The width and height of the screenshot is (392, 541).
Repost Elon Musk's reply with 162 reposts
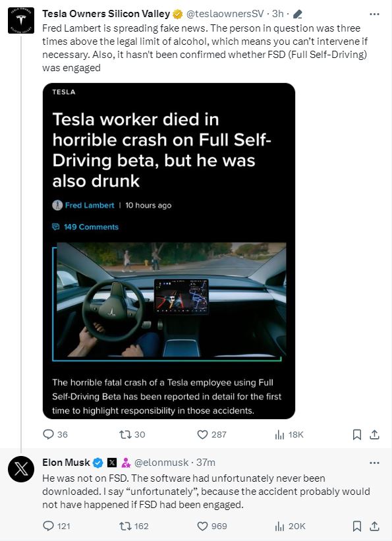point(125,526)
